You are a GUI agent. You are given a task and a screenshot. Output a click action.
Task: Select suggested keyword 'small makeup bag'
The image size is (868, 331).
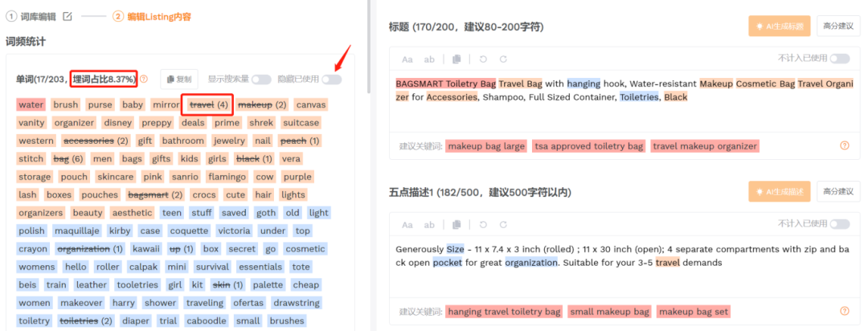[609, 312]
